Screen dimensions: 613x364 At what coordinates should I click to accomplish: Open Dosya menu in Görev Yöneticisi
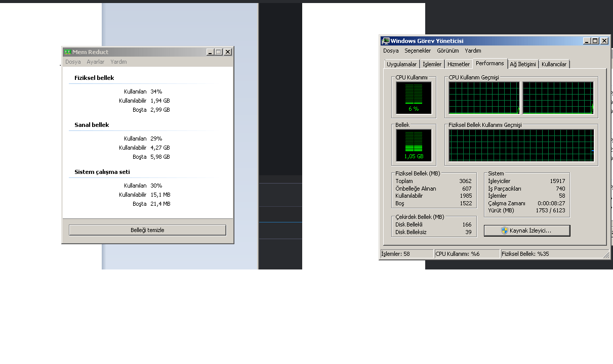coord(391,51)
